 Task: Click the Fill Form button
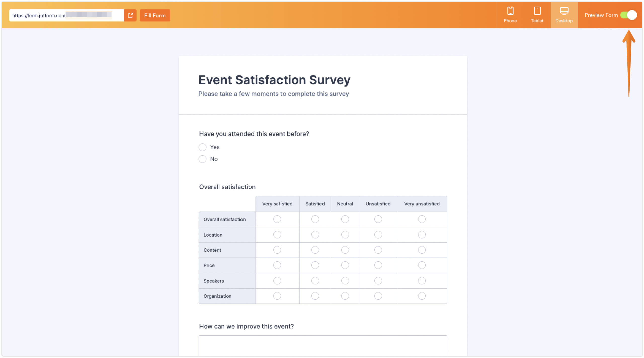coord(155,15)
